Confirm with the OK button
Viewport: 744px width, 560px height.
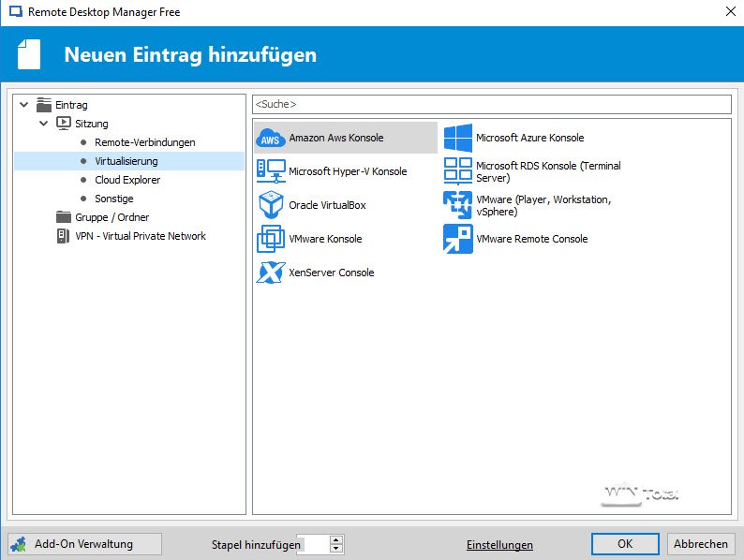point(625,544)
